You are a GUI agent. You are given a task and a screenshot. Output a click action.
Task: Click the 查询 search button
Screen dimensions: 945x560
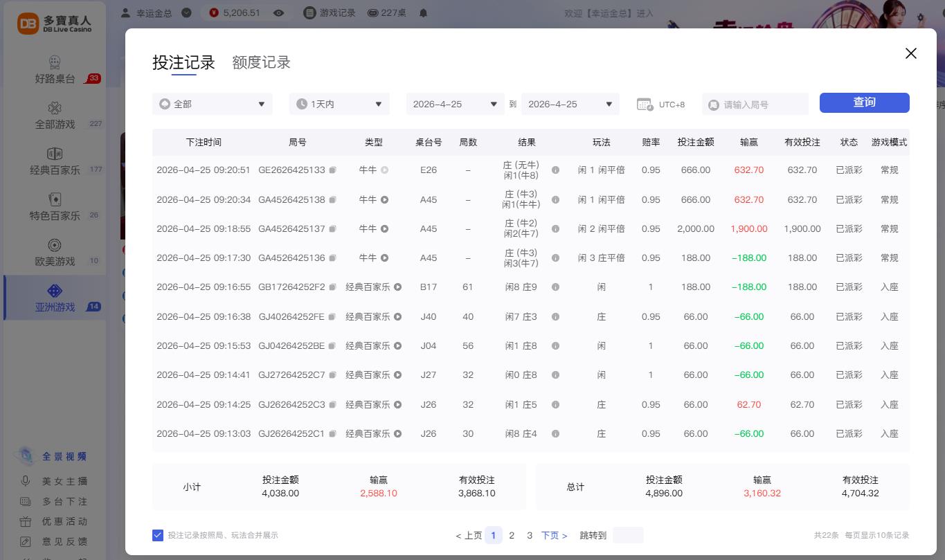pos(864,102)
